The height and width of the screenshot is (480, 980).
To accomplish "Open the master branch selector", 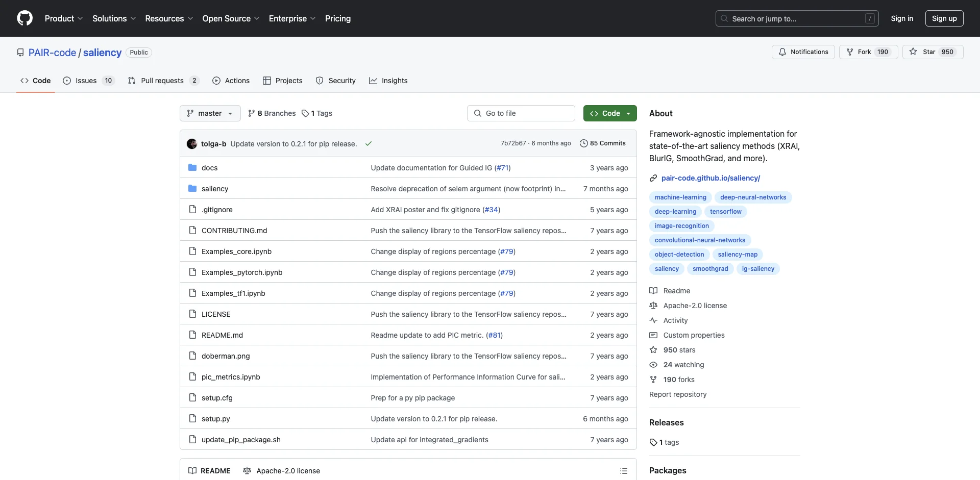I will [x=210, y=113].
